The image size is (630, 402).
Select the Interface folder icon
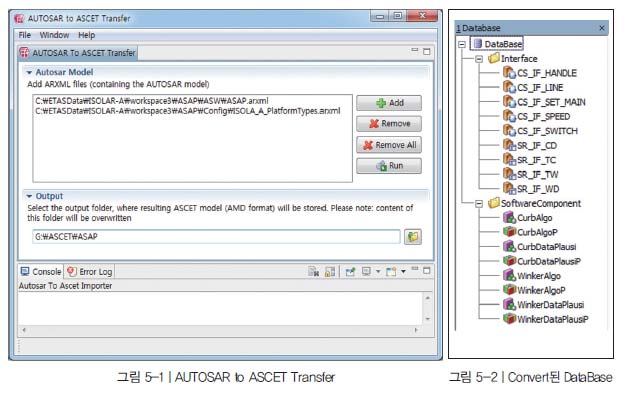pos(494,58)
